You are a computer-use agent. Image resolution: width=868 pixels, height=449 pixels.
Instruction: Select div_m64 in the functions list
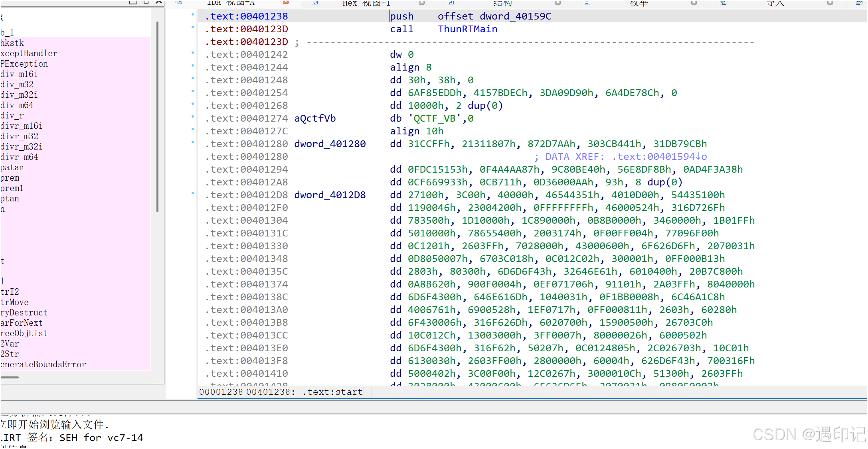pyautogui.click(x=17, y=105)
